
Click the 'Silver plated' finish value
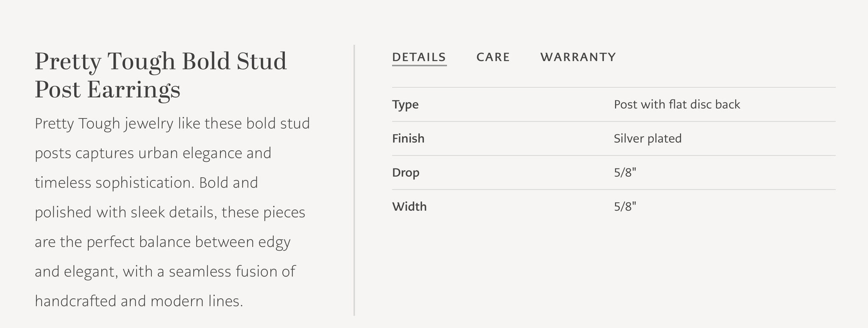[648, 138]
